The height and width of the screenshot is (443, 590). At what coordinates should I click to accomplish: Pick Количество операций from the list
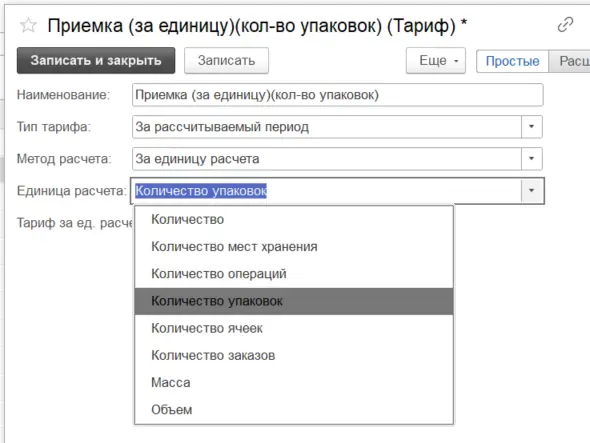click(294, 274)
